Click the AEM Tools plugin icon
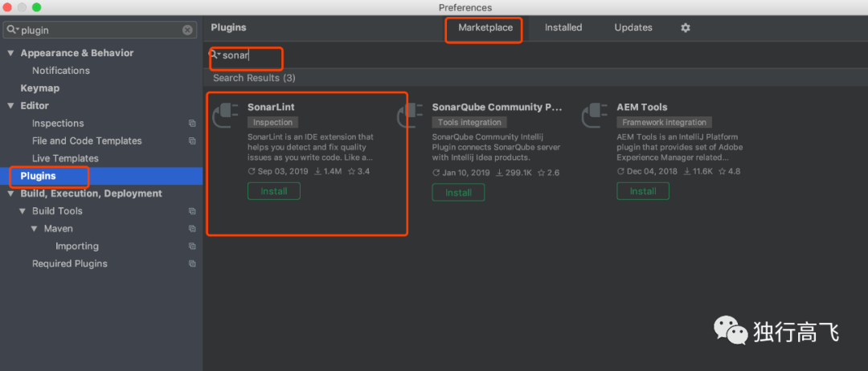868x371 pixels. click(595, 116)
